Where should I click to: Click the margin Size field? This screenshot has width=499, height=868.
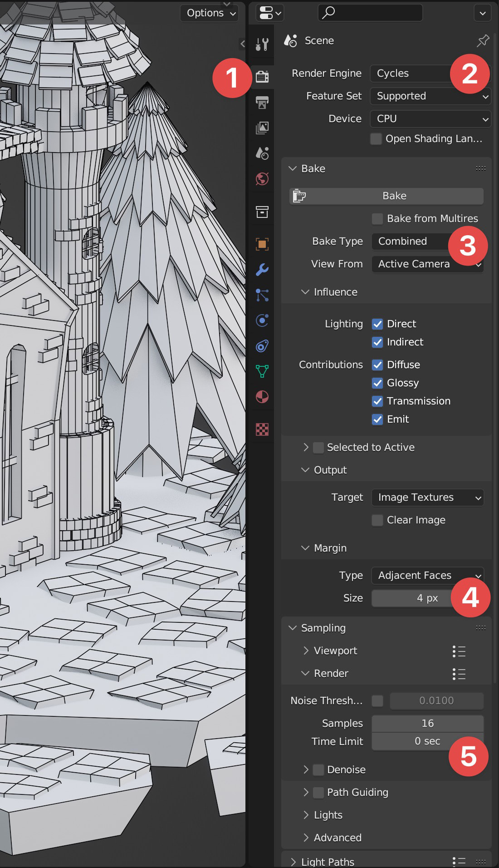click(427, 598)
